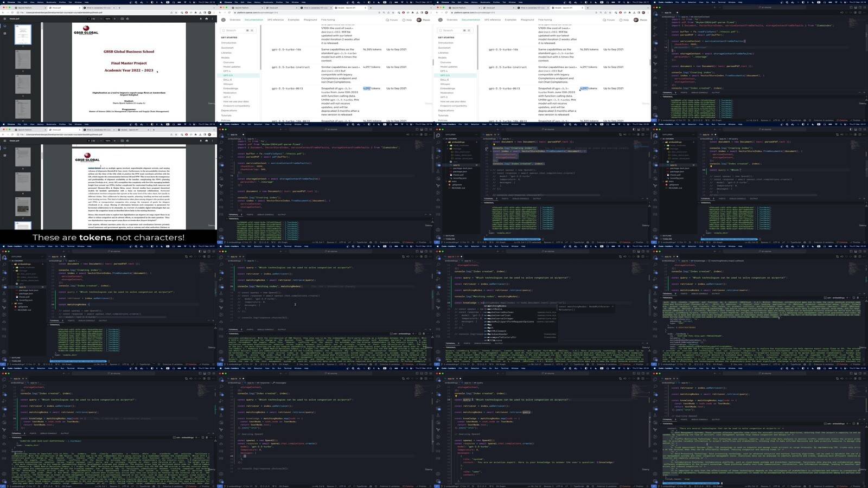Open Search view in VS Code window with highlighted code
Image resolution: width=868 pixels, height=488 pixels.
[438, 142]
